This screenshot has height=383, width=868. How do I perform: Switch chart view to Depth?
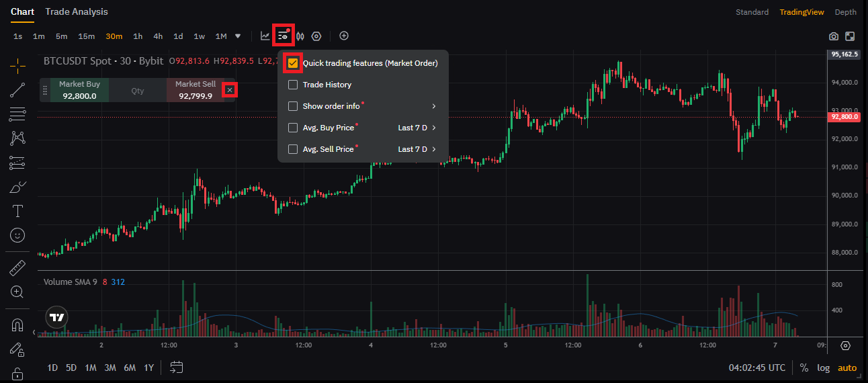pos(846,12)
